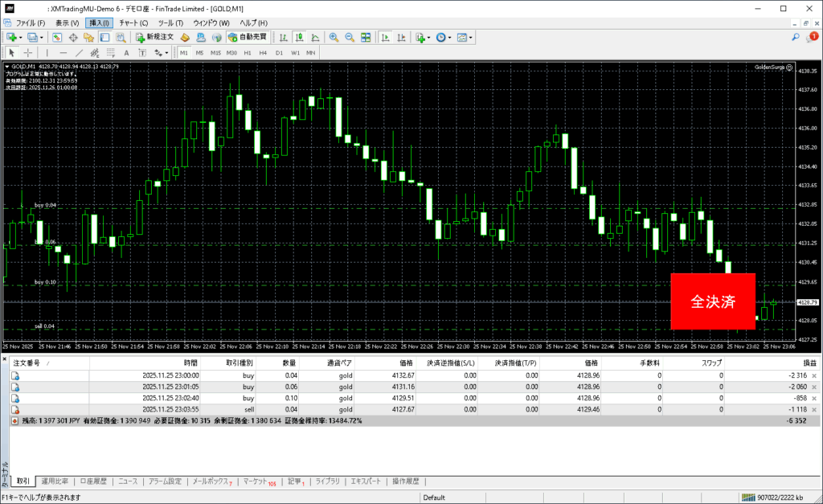823x504 pixels.
Task: Select the crosshair cursor tool
Action: (28, 53)
